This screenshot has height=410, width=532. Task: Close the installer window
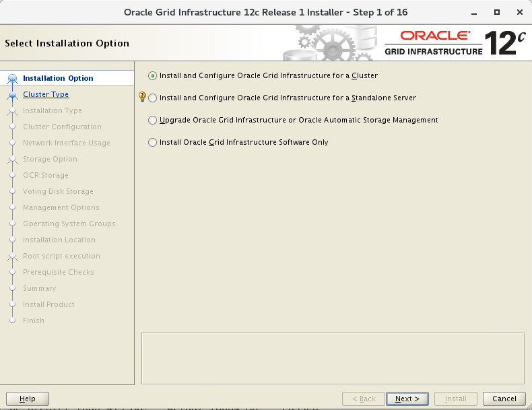tap(519, 13)
